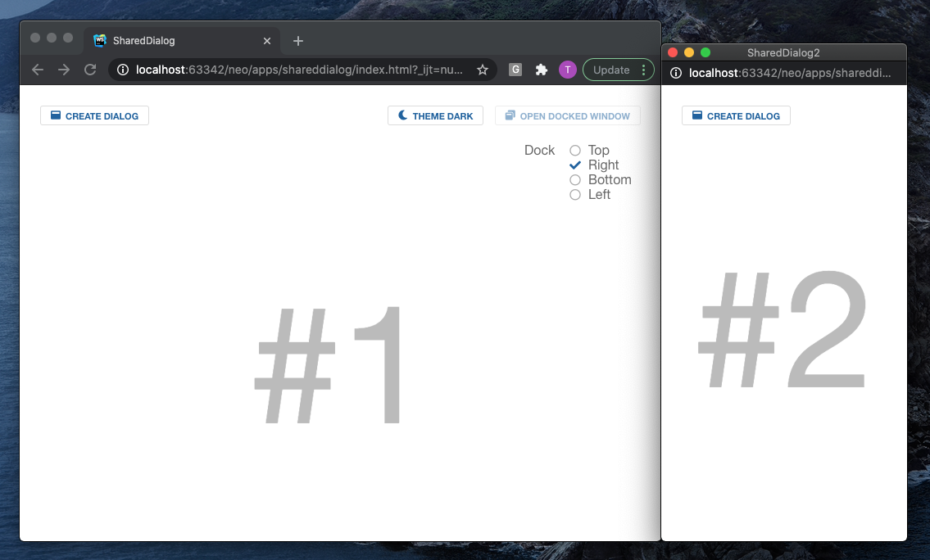
Task: Switch to Theme Dark
Action: tap(435, 115)
